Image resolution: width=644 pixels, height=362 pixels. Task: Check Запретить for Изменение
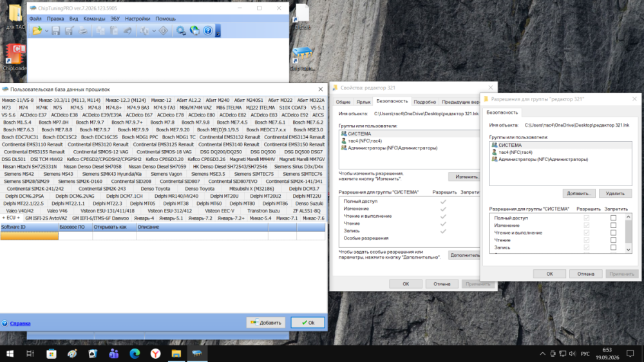point(613,225)
